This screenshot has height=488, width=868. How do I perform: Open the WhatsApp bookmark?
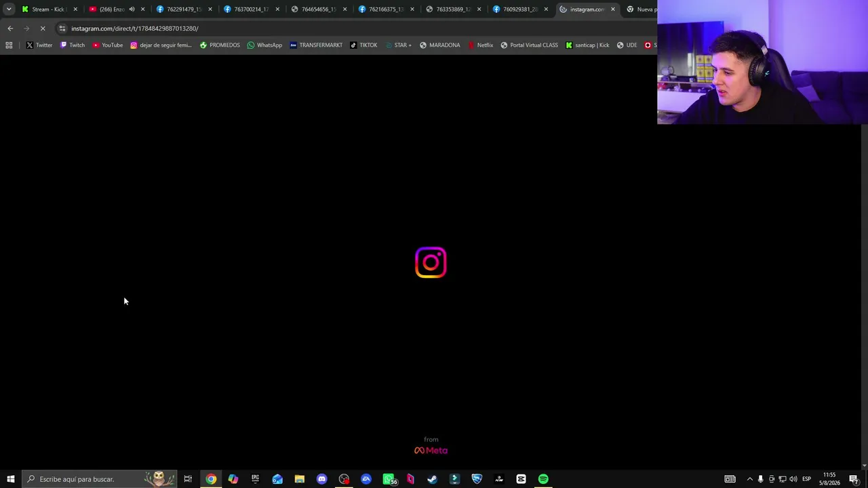pyautogui.click(x=264, y=45)
